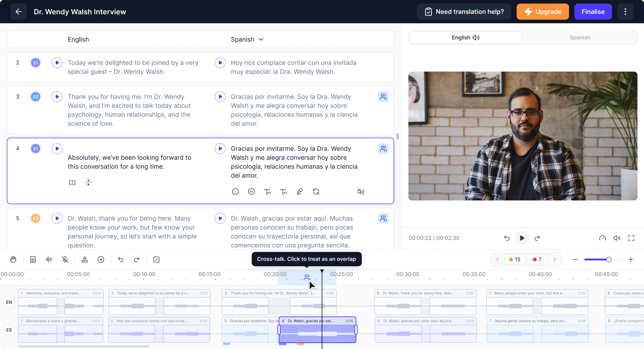Toggle mute on segment 4 Spanish audio
This screenshot has width=644, height=349.
click(x=361, y=192)
